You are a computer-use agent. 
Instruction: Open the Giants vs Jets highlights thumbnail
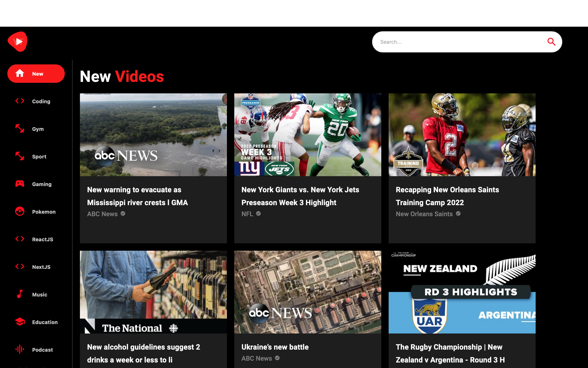[x=308, y=135]
